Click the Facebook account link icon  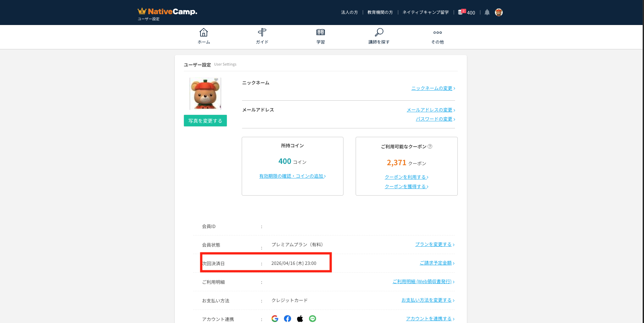[x=287, y=319]
